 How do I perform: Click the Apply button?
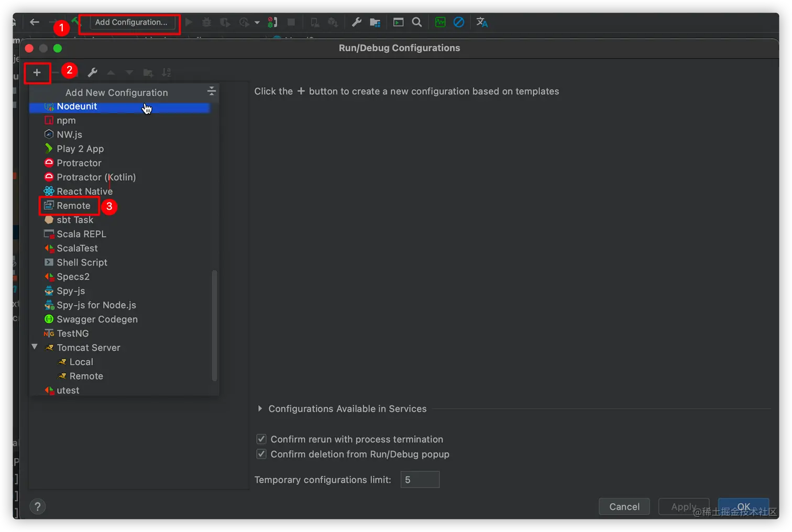684,506
